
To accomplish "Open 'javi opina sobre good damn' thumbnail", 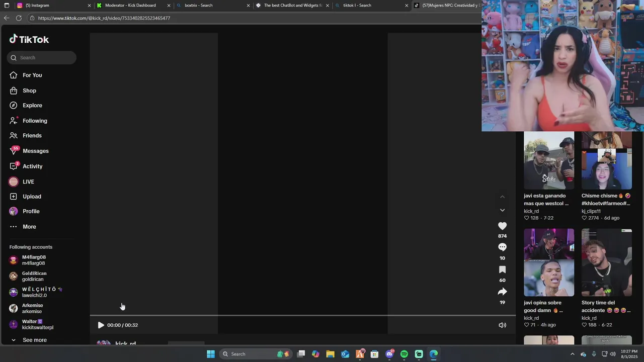I will click(x=549, y=262).
